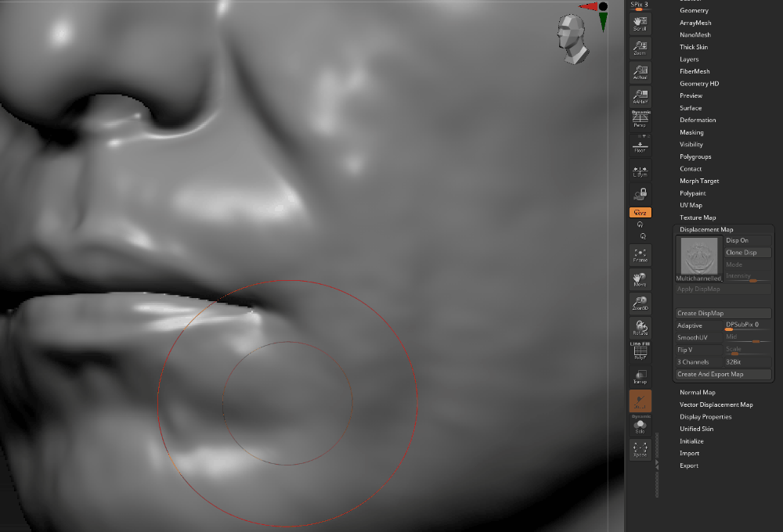Select the Rotate view icon
The image size is (783, 532).
pyautogui.click(x=640, y=328)
